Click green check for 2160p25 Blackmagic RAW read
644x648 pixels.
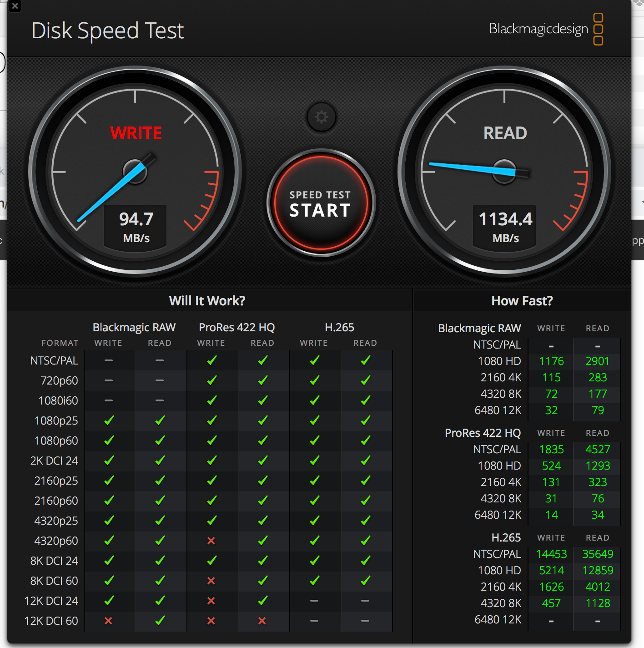[x=160, y=481]
